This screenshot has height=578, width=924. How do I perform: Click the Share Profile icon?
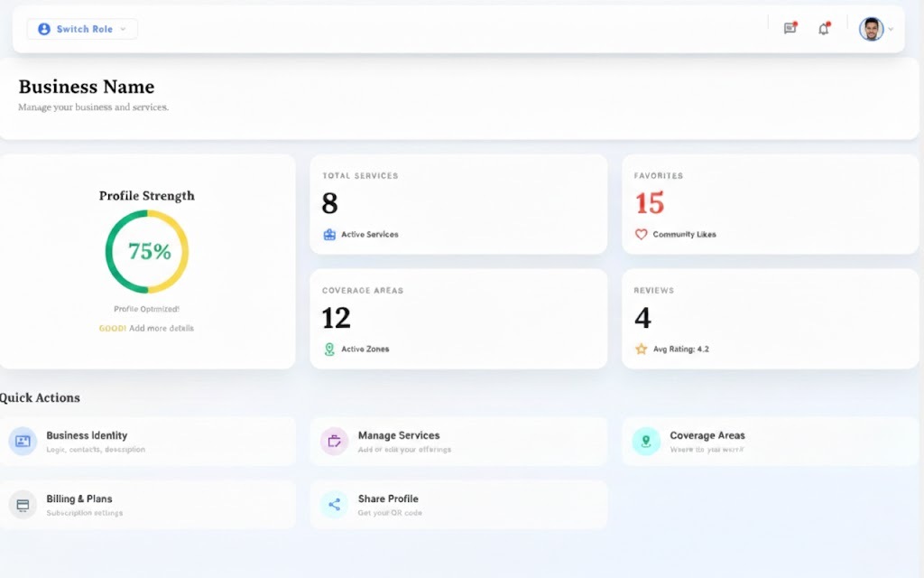click(x=334, y=505)
